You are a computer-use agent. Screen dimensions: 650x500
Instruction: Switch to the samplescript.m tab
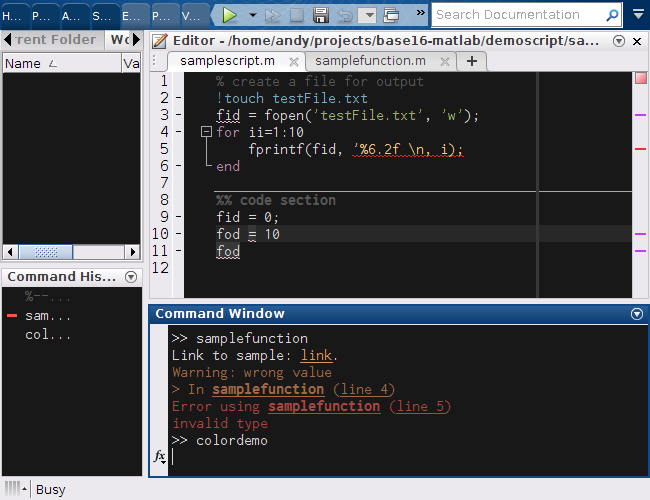(227, 61)
